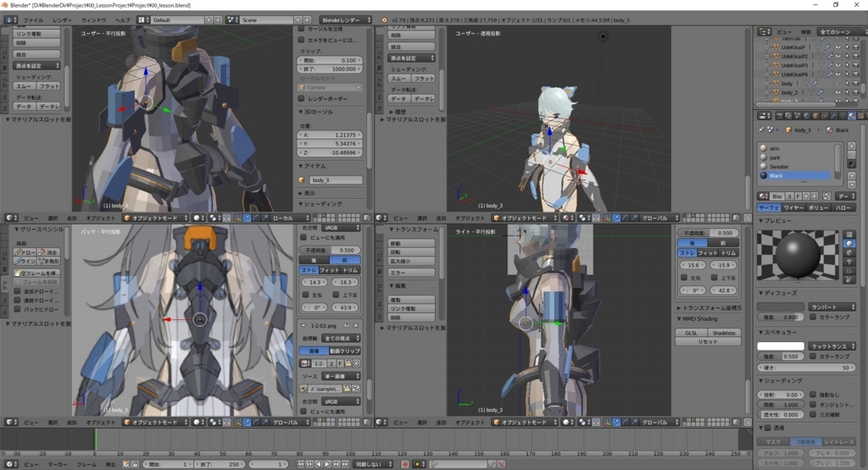The image size is (868, 470).
Task: Open the Texture checker properties tab
Action: tap(861, 115)
